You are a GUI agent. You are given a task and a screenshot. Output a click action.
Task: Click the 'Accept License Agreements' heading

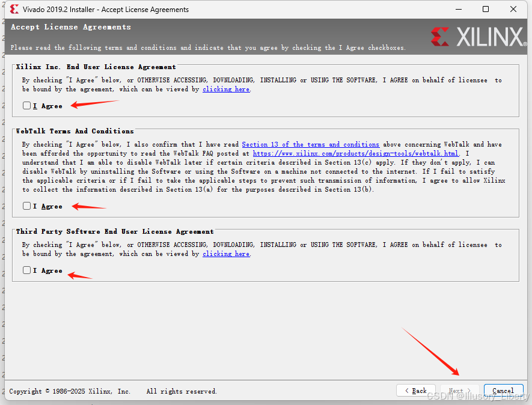70,27
